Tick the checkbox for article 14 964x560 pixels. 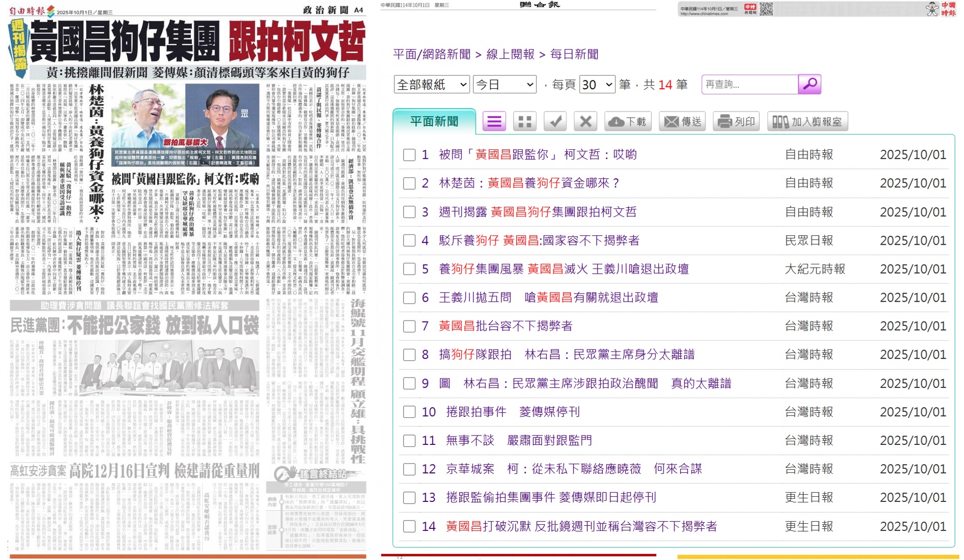pos(409,526)
